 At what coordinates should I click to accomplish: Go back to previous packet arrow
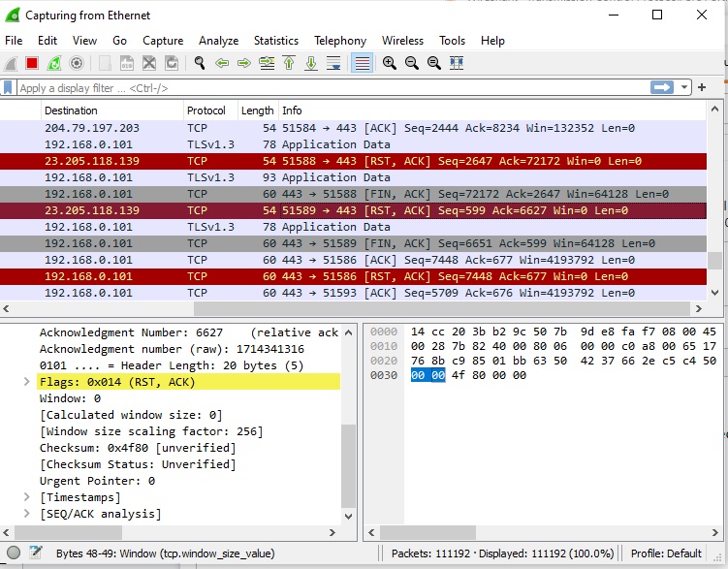tap(222, 63)
